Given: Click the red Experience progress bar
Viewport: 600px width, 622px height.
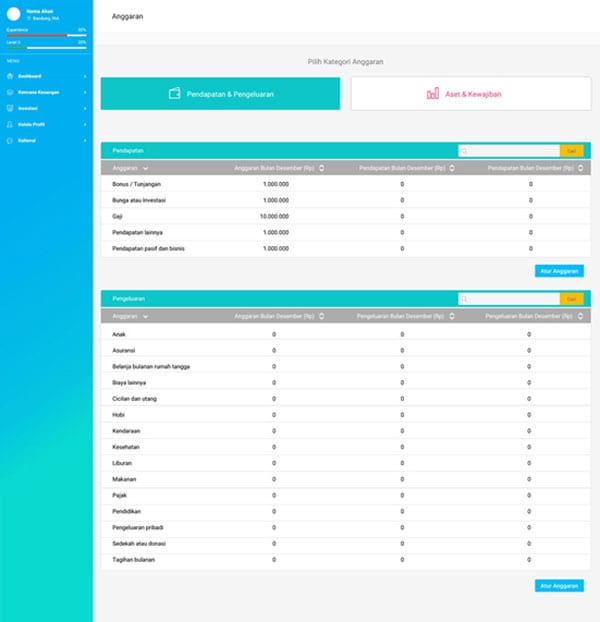Looking at the screenshot, I should coord(37,35).
